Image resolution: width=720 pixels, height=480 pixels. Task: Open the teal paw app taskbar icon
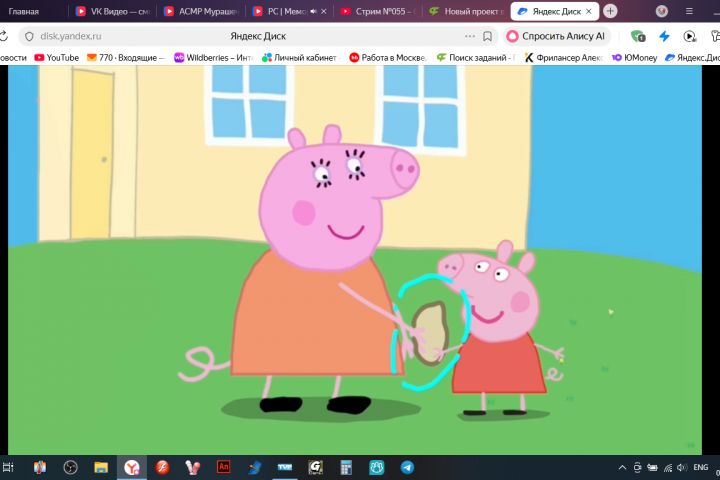tap(377, 468)
